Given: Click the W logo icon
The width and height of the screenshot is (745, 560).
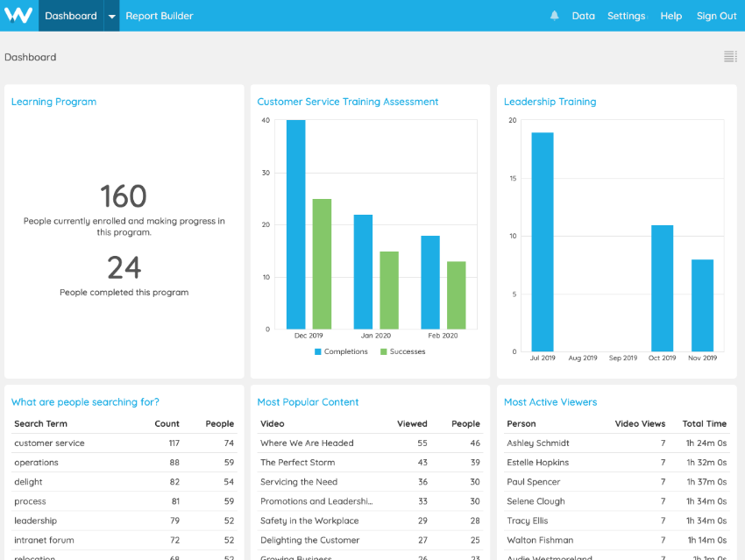Looking at the screenshot, I should tap(18, 15).
